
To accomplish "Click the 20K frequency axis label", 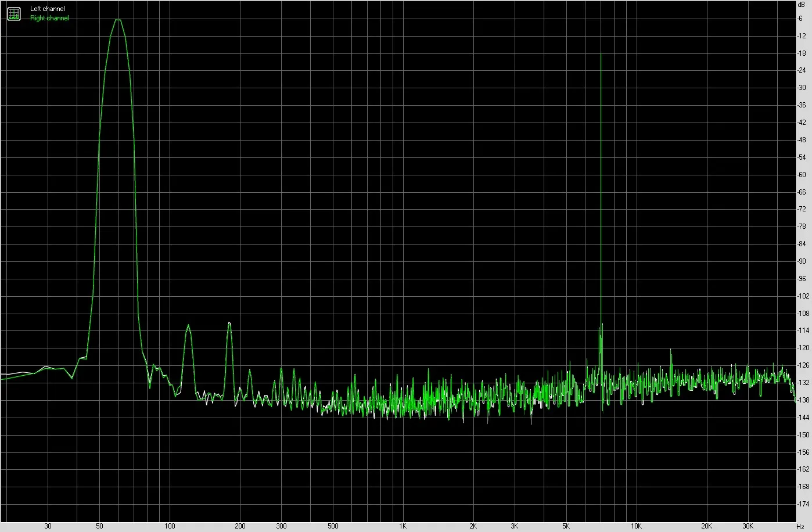I will click(706, 526).
